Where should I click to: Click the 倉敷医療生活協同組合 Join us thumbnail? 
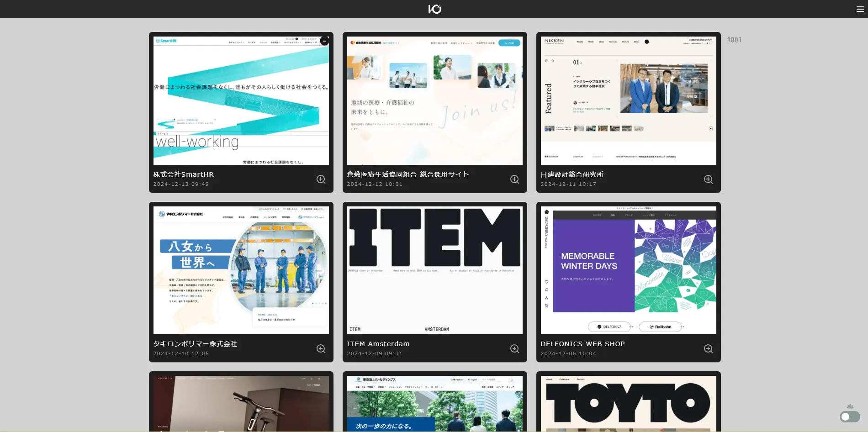point(435,100)
